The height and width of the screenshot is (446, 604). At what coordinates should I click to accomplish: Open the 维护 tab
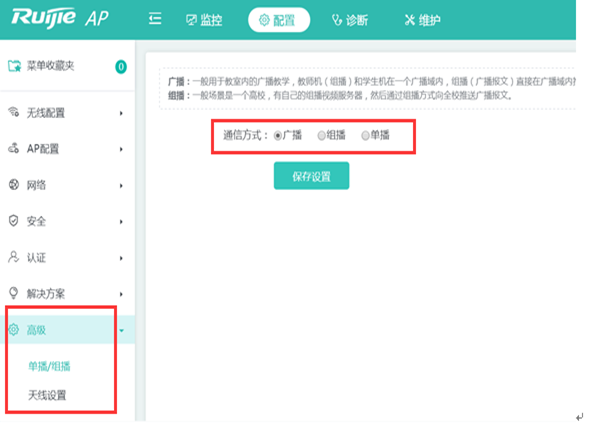(422, 19)
